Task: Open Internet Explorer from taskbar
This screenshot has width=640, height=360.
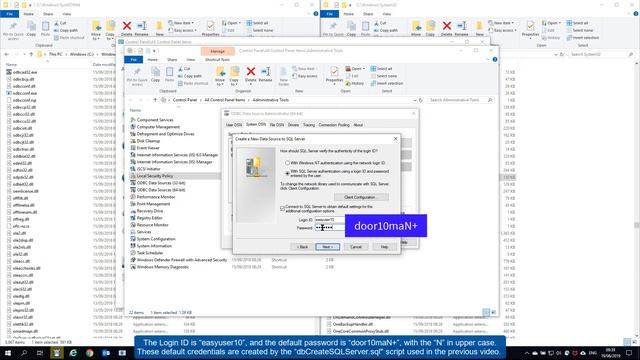Action: 73,353
